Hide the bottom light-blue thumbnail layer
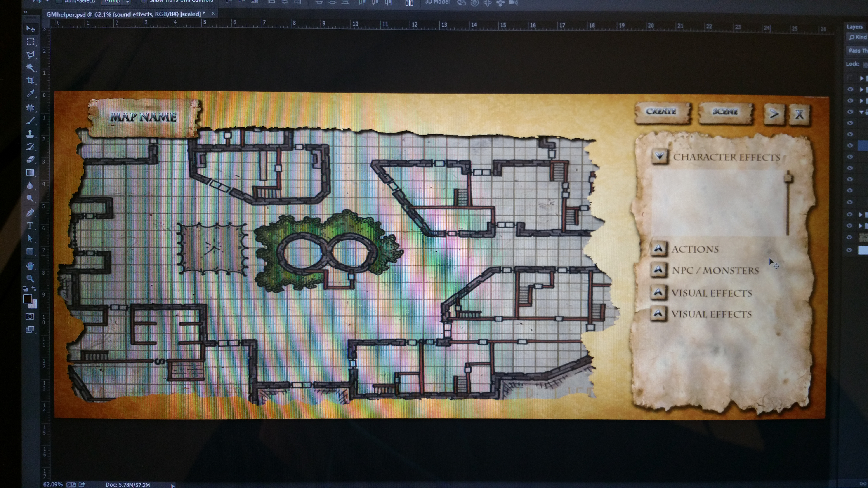This screenshot has width=868, height=488. coord(849,250)
